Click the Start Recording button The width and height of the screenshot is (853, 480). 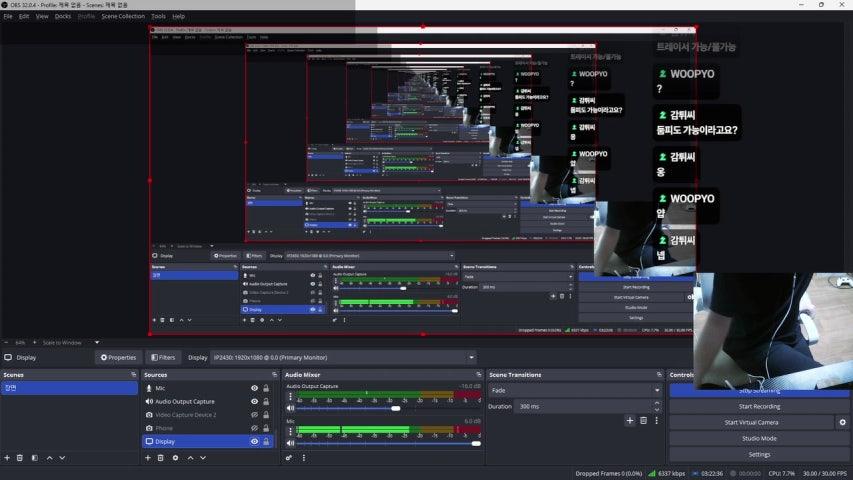(x=759, y=406)
